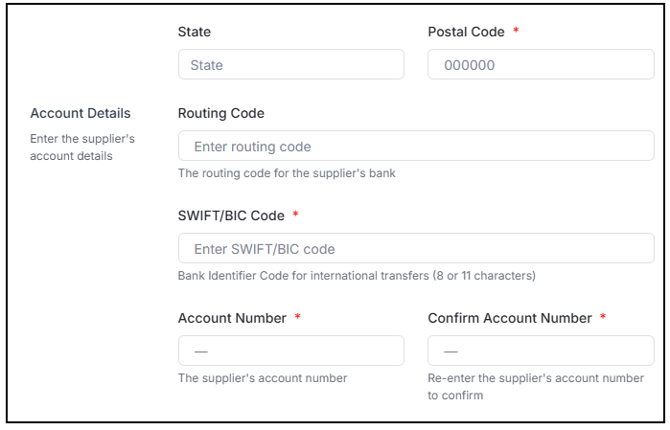Focus the Confirm Account Number input box
The height and width of the screenshot is (430, 670).
tap(540, 351)
